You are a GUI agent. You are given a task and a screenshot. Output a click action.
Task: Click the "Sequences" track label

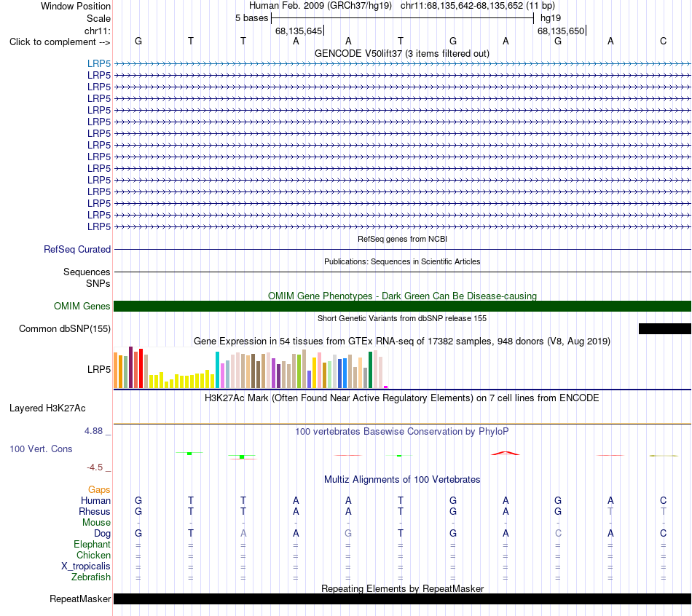pos(87,272)
